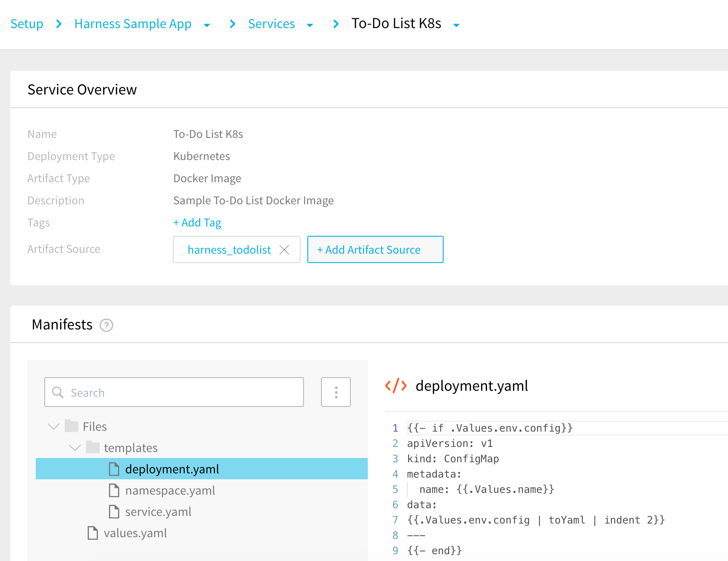This screenshot has width=728, height=561.
Task: Remove the harness_todolist artifact source
Action: (284, 249)
